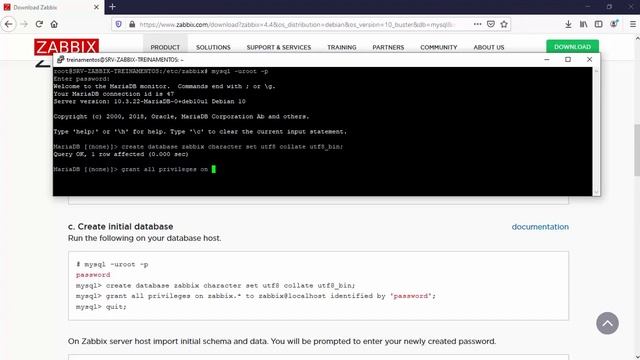The image size is (640, 360).
Task: Select the Download Zabbix tab
Action: (x=51, y=7)
